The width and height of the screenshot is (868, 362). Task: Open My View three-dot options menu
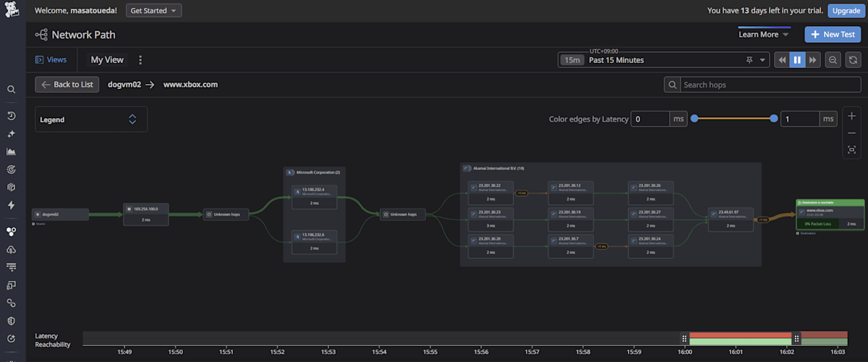pyautogui.click(x=140, y=60)
